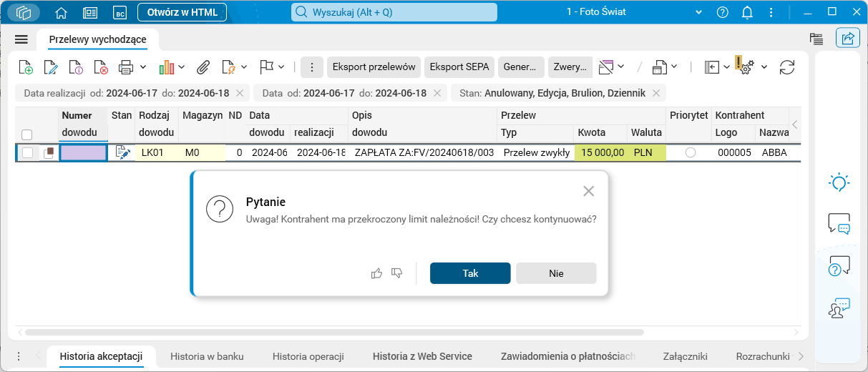Select the Priorytet radio button in row
Viewport: 868px width, 372px height.
691,152
